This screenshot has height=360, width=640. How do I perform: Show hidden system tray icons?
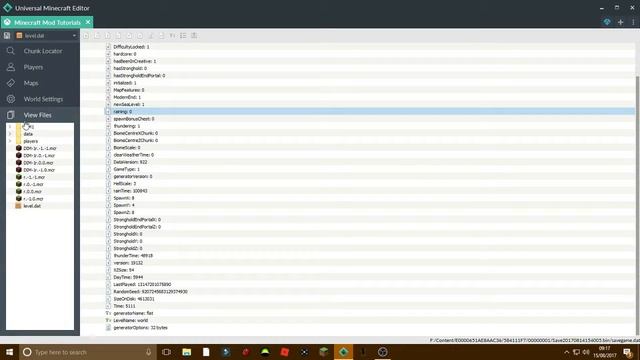tap(566, 352)
